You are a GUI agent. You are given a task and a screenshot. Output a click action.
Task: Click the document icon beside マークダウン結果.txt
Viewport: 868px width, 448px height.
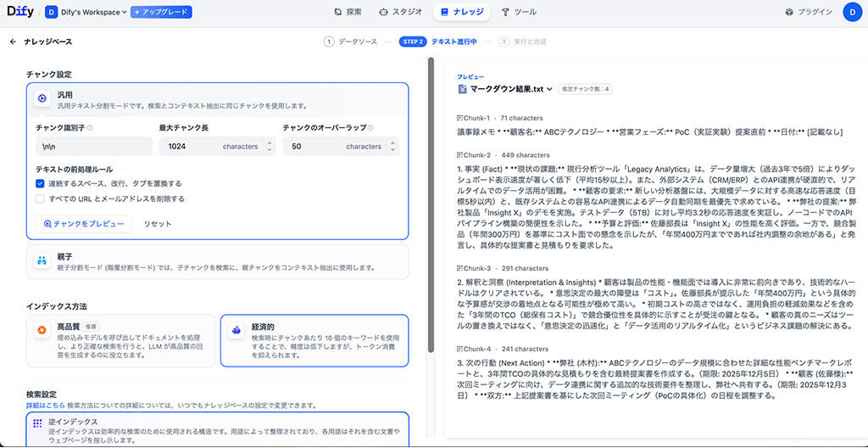(462, 89)
